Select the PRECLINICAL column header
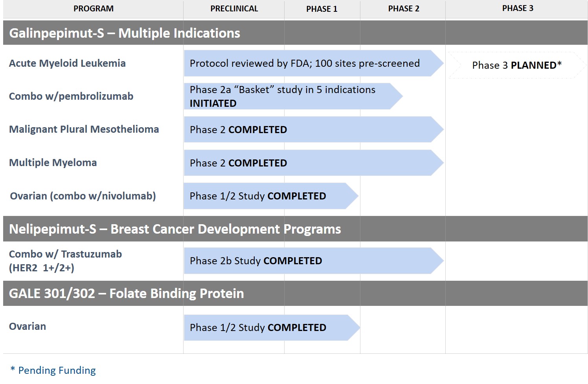The height and width of the screenshot is (384, 588). (x=234, y=9)
